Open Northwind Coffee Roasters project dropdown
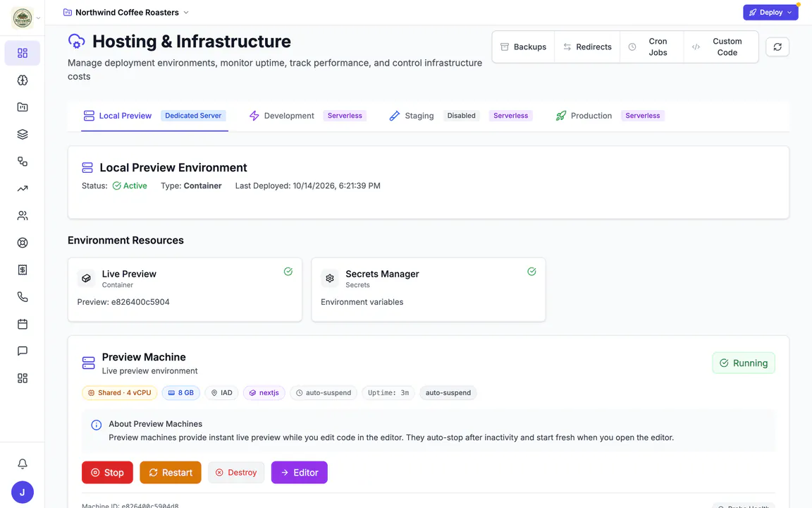The width and height of the screenshot is (812, 508). click(126, 13)
